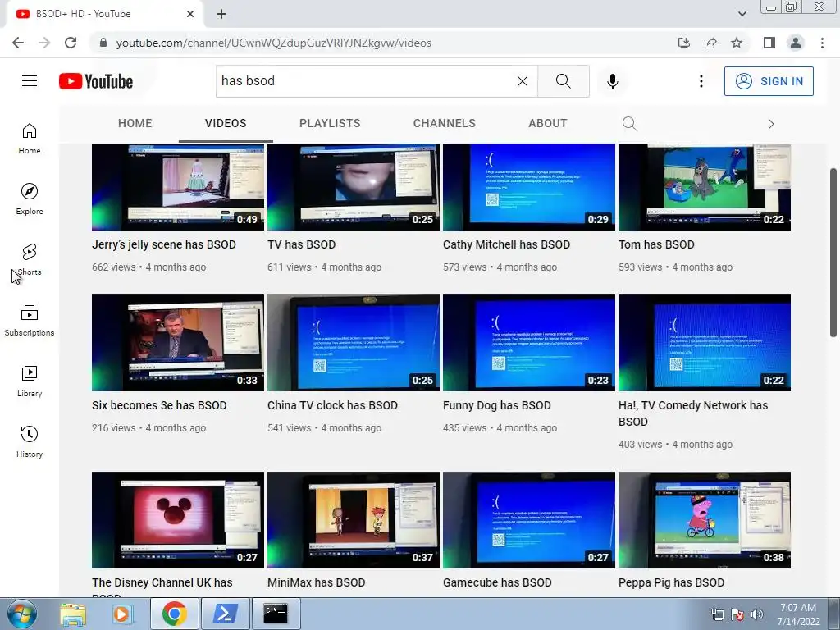Image resolution: width=840 pixels, height=630 pixels.
Task: Click the YouTube logo
Action: tap(96, 81)
